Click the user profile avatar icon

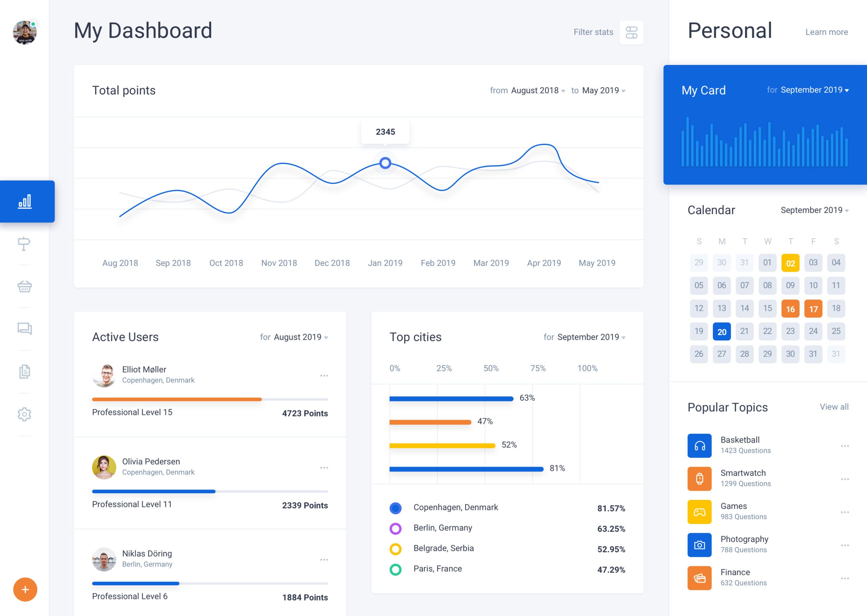tap(25, 30)
